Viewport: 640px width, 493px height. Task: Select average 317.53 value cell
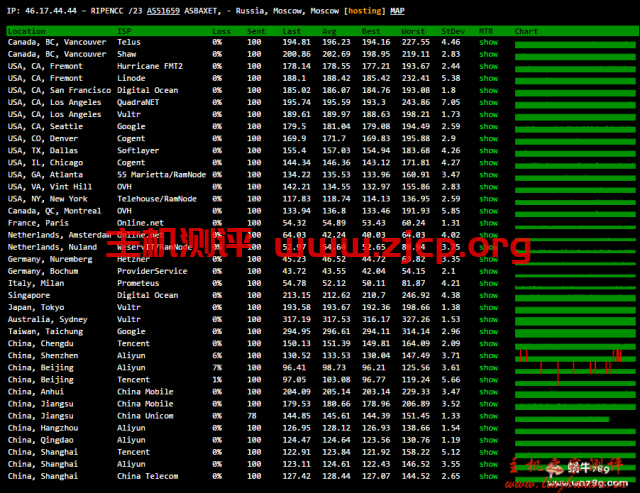tap(336, 320)
